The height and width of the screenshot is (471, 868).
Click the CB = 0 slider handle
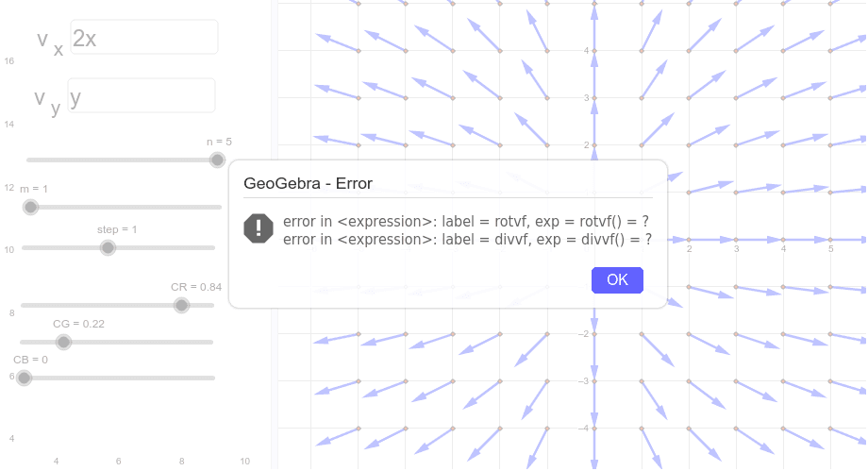24,378
